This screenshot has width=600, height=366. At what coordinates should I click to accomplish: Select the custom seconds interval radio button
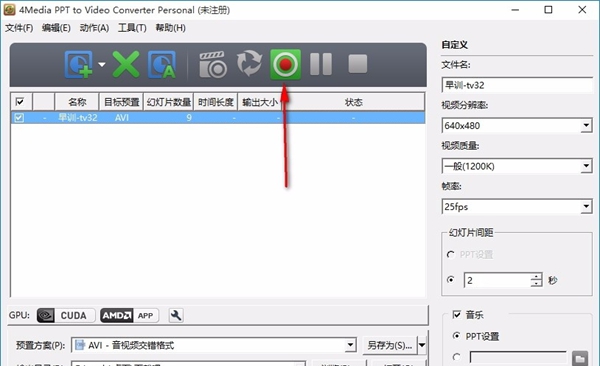coord(451,280)
